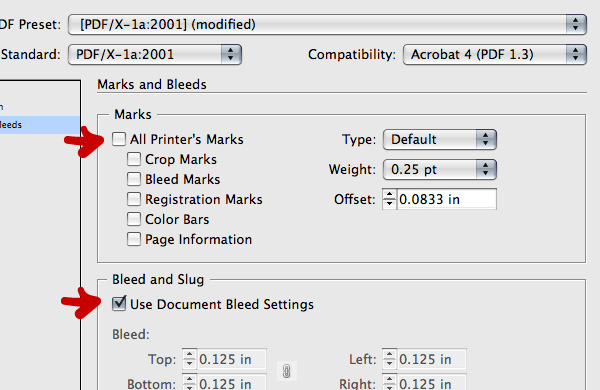Check the Crop Marks option
Screen dimensions: 600x390
134,159
